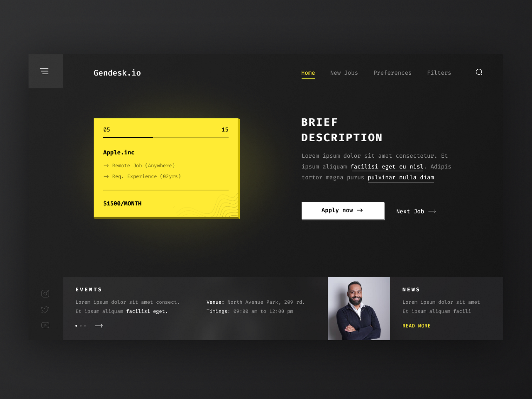Click the READ MORE link in News
Image resolution: width=532 pixels, height=399 pixels.
tap(416, 326)
